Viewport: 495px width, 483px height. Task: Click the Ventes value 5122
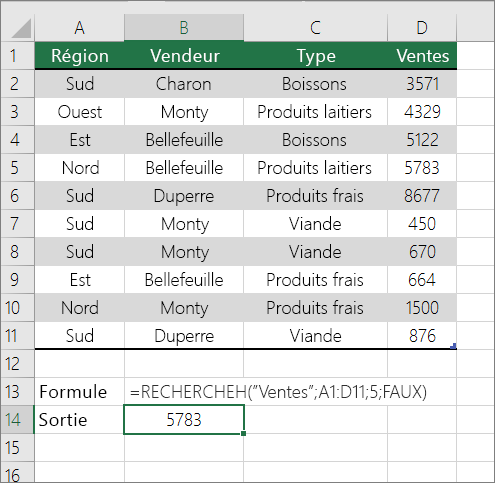pyautogui.click(x=422, y=140)
